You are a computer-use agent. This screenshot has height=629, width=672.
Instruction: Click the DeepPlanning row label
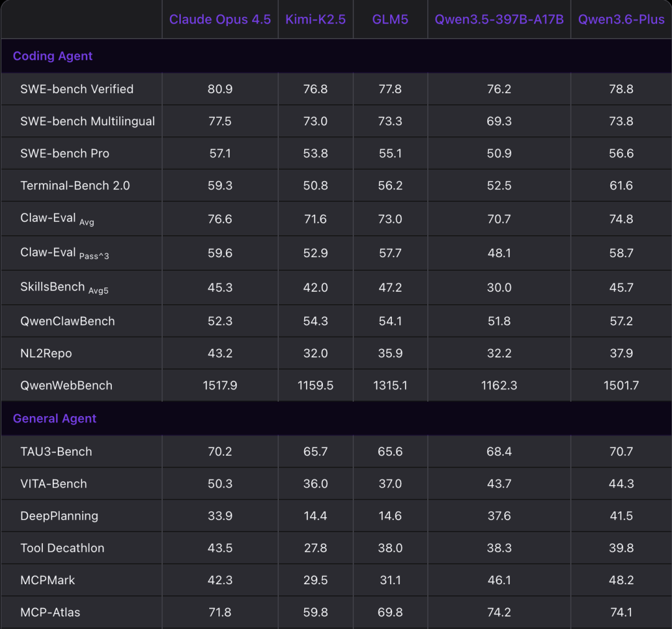[59, 516]
